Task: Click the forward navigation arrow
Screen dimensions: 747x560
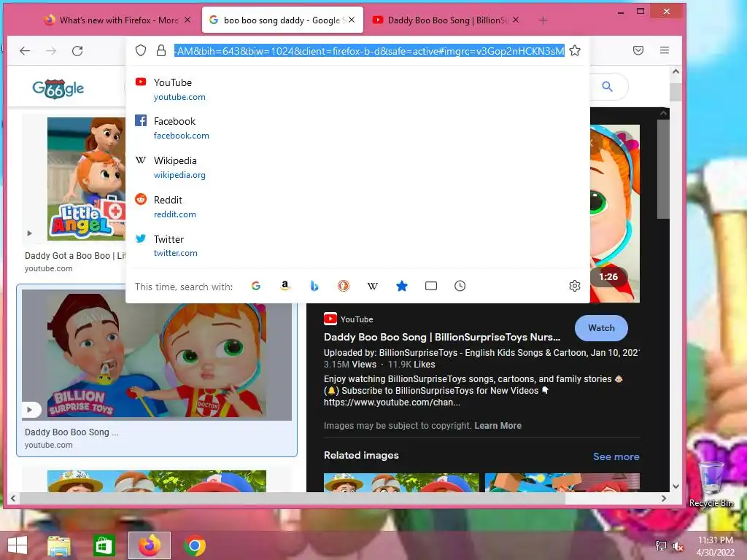Action: [51, 50]
